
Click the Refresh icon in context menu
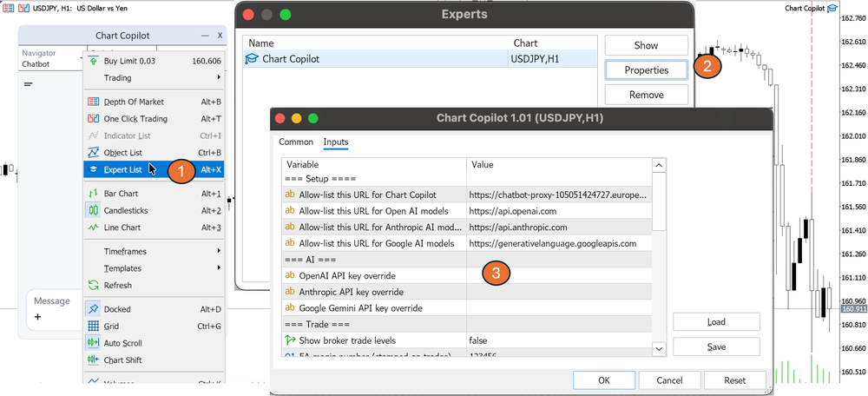pos(94,285)
